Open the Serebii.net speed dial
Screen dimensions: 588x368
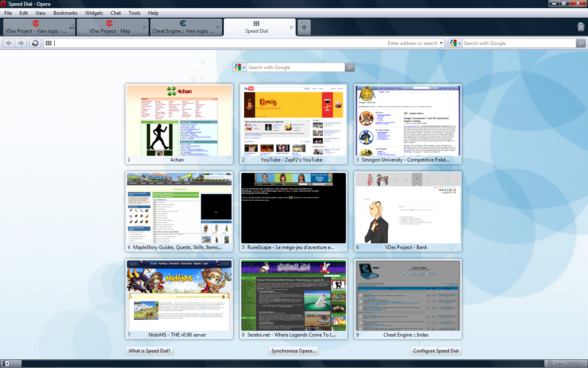pyautogui.click(x=294, y=299)
